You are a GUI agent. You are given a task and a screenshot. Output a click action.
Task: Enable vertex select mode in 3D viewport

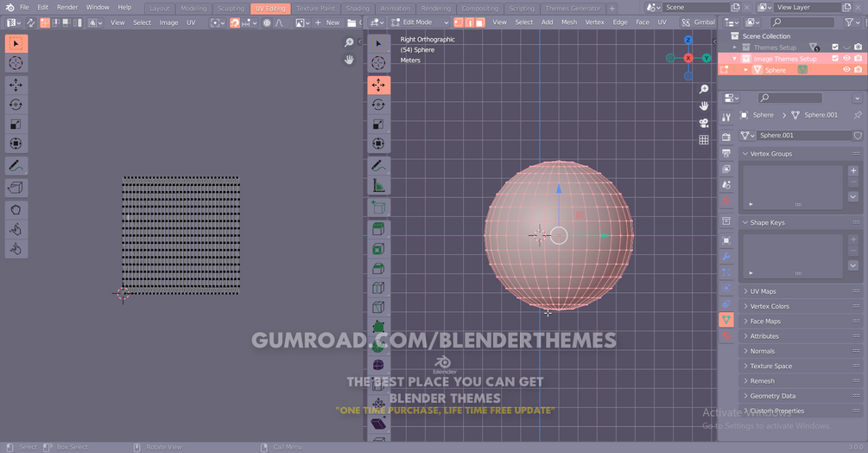pyautogui.click(x=459, y=22)
